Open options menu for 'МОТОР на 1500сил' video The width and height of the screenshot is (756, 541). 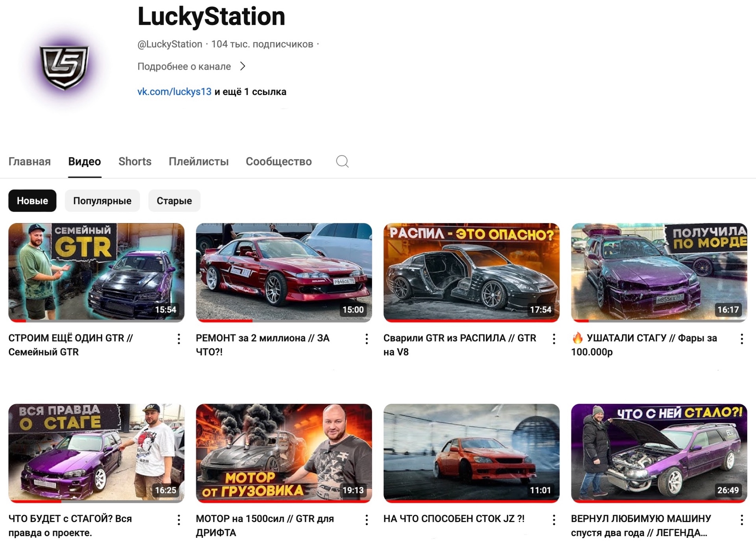(x=367, y=520)
